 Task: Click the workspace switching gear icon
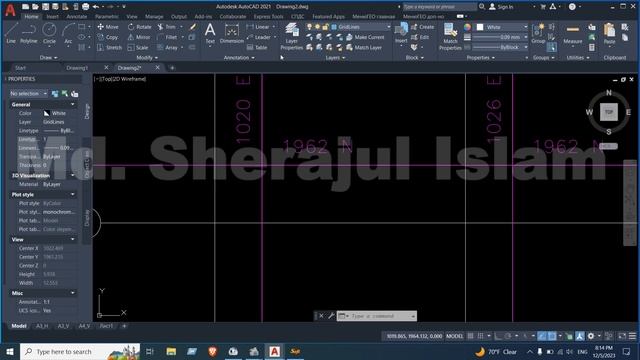tap(591, 336)
